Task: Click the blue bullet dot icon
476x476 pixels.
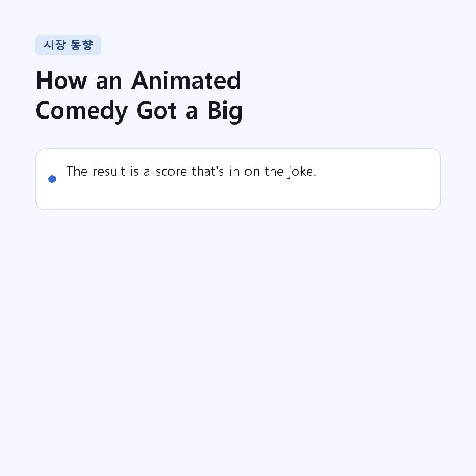Action: 52,179
